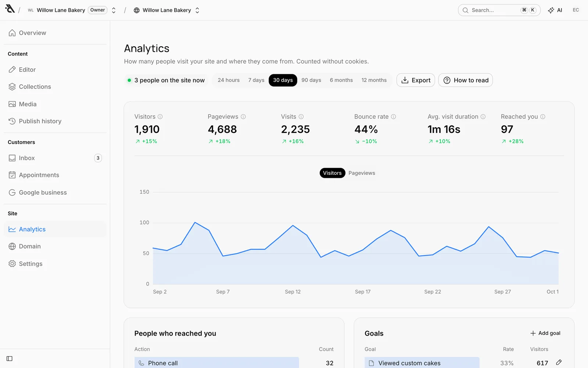Image resolution: width=588 pixels, height=368 pixels.
Task: Open Settings gear in the sidebar
Action: (x=55, y=263)
